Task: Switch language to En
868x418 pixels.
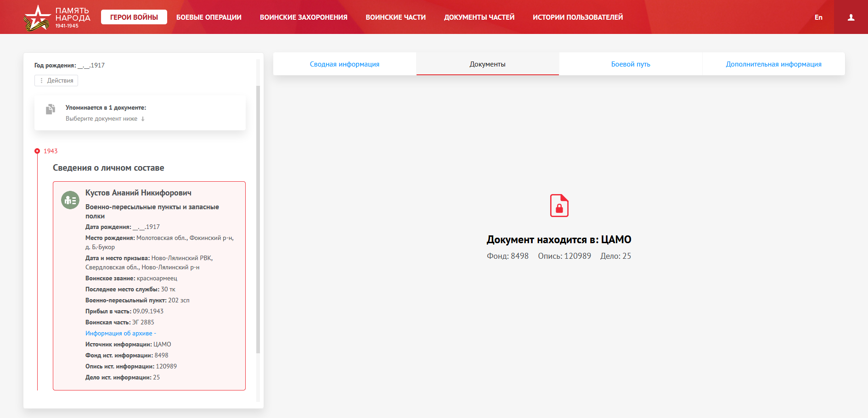Action: click(818, 17)
